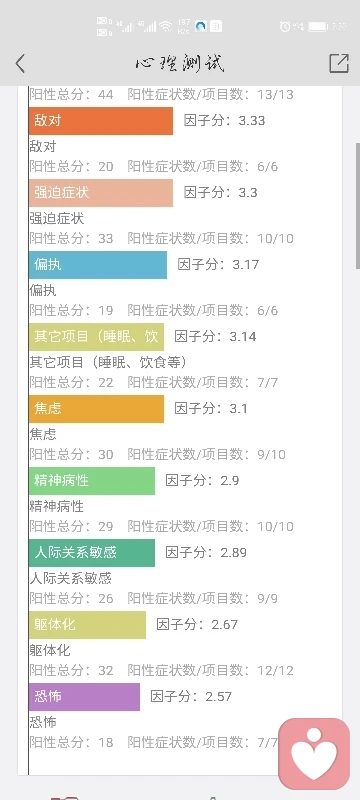Select the teal 人际关系敏感 bar

(92, 553)
